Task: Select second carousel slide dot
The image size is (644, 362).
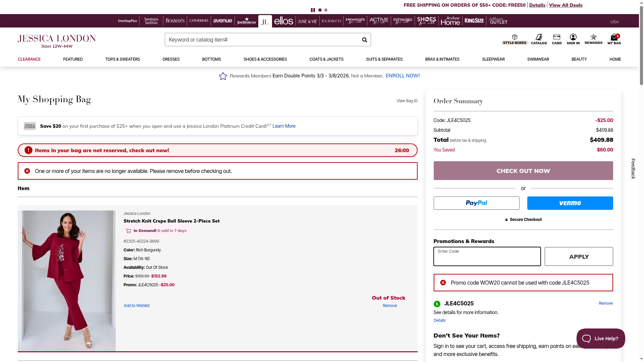Action: 326,10
